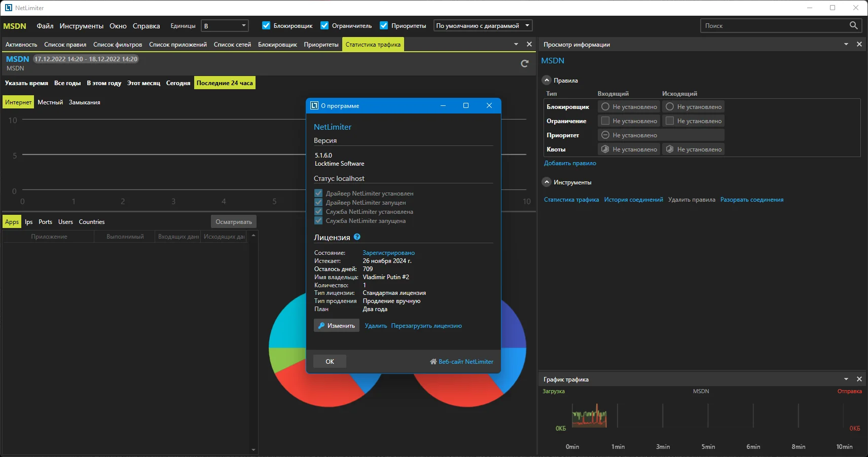Open Просмотр информации panel options arrow

coord(846,44)
